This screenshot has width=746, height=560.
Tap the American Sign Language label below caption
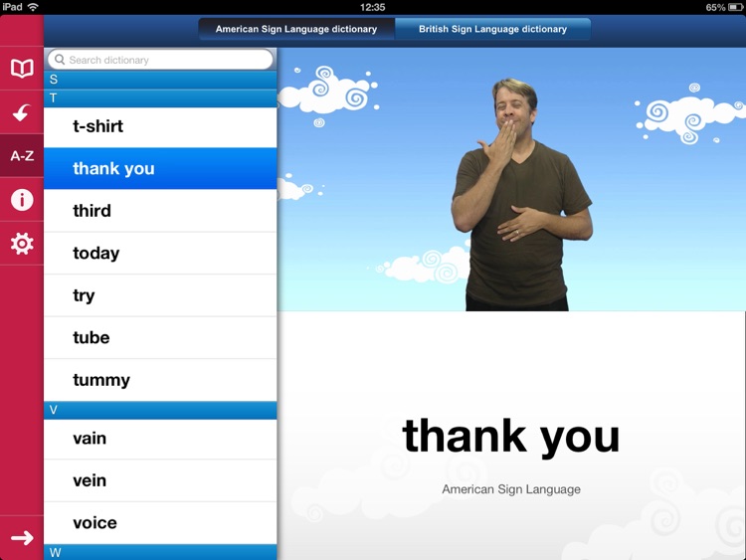511,489
